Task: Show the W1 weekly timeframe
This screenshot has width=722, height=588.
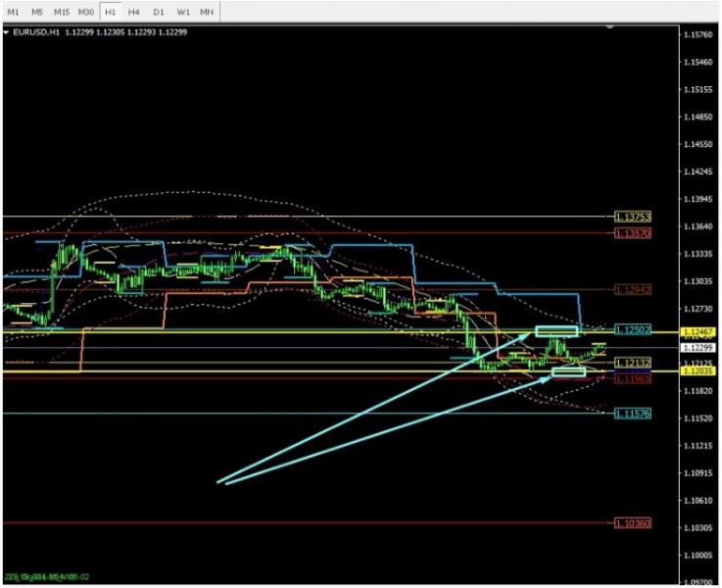Action: click(183, 11)
